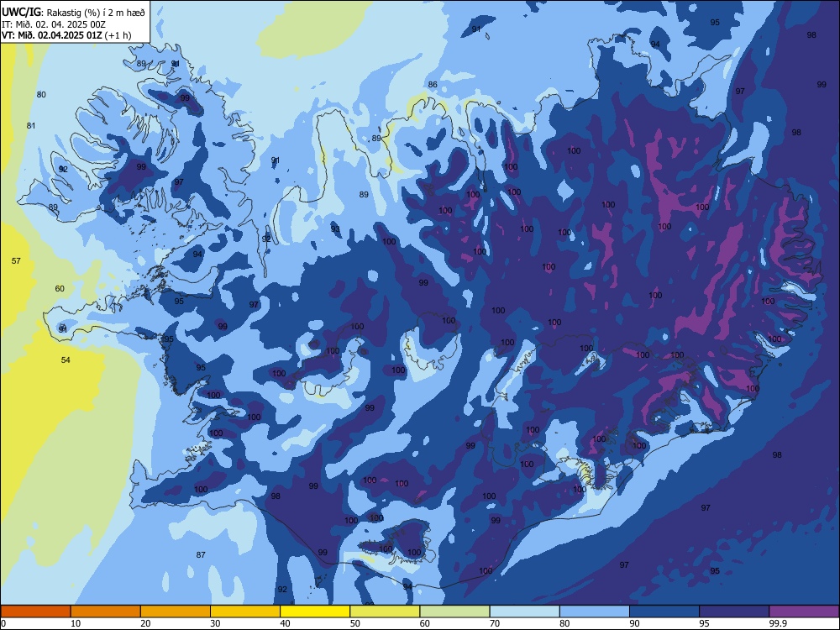840x630 pixels.
Task: Click the 'IT: Mið. 02. 04. 2025 00Z' line
Action: click(54, 24)
